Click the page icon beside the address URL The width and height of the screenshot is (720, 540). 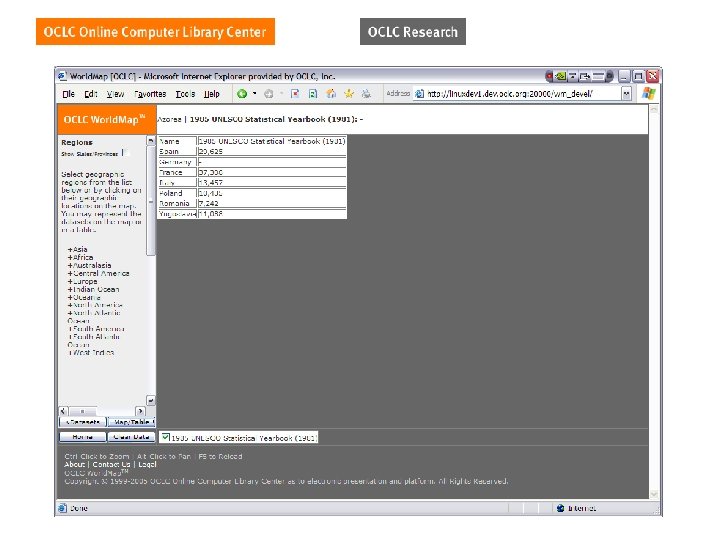(419, 94)
